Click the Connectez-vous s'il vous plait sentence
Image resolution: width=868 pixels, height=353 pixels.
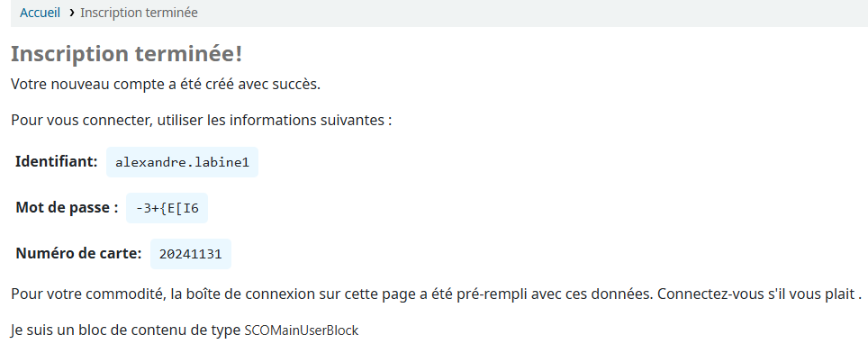point(759,294)
